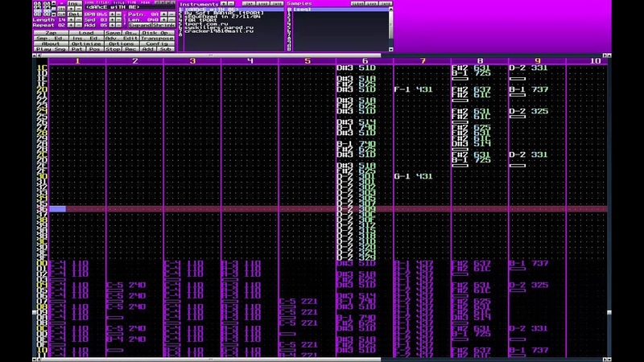Click Clear button in Samples header

(x=357, y=4)
